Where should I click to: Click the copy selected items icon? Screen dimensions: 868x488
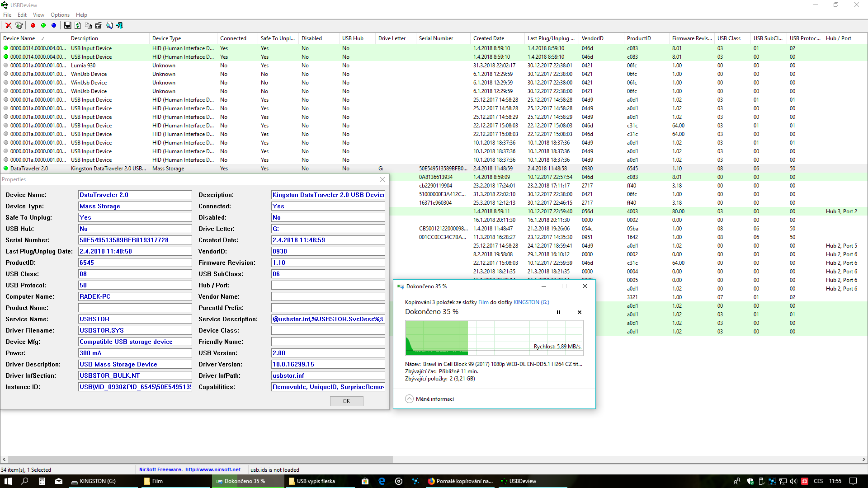(88, 25)
